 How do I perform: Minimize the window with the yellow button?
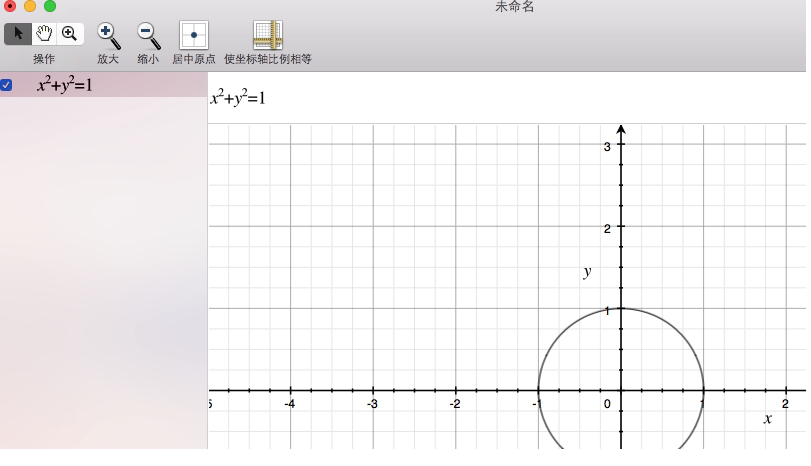pyautogui.click(x=30, y=6)
